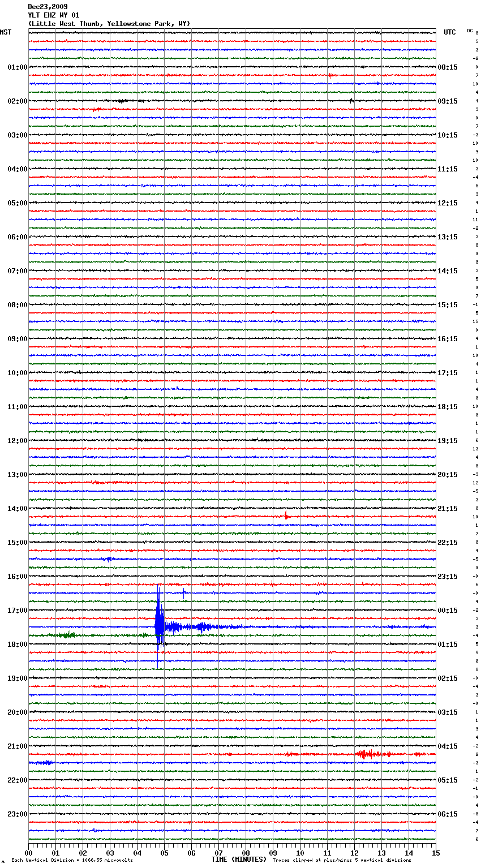Select the 09:00 MST time label
The height and width of the screenshot is (868, 481).
(x=17, y=339)
